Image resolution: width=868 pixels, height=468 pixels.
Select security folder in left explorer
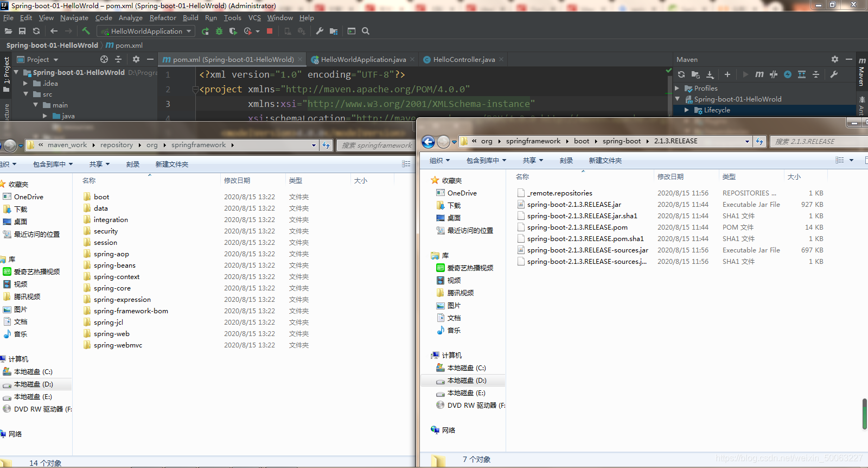click(105, 231)
